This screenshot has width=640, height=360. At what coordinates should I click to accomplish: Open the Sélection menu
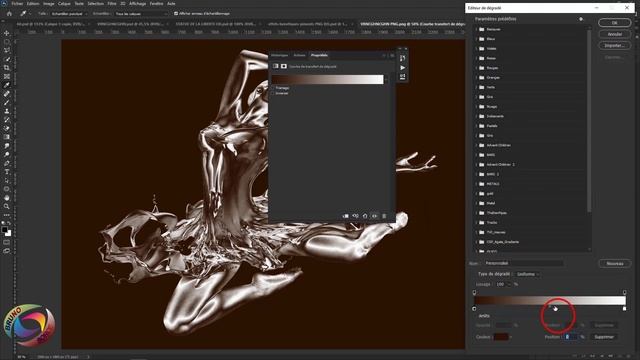(96, 3)
